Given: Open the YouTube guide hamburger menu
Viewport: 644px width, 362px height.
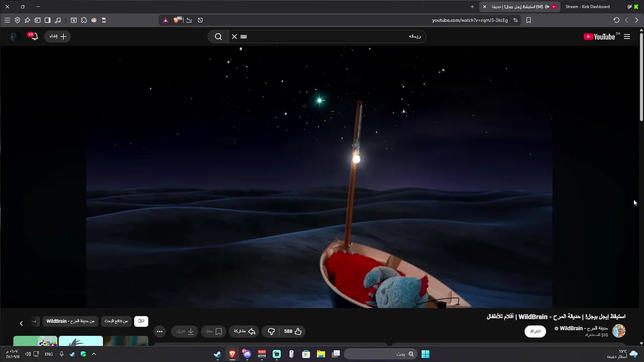Looking at the screenshot, I should tap(627, 36).
